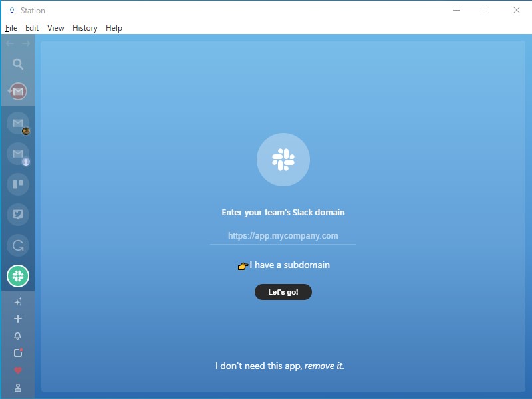Open the user profile icon

click(x=18, y=388)
